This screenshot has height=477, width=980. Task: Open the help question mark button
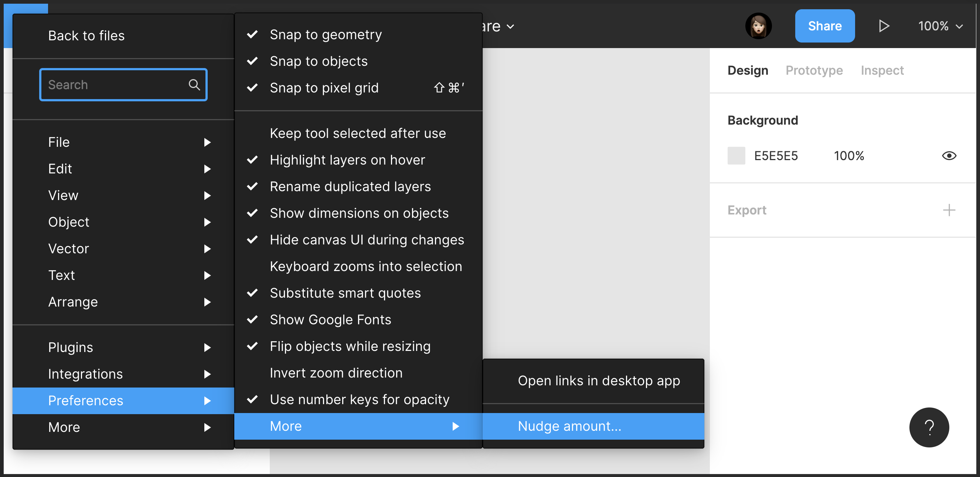[929, 427]
